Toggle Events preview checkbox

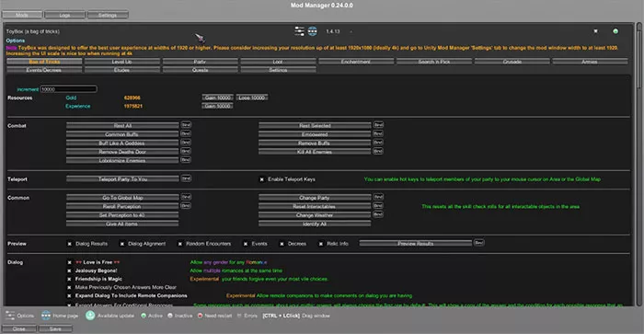pos(246,244)
